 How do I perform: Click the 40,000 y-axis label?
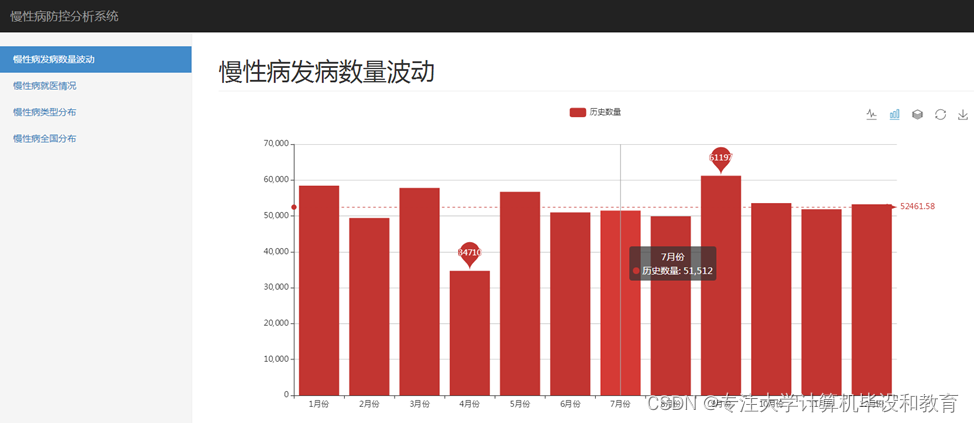[x=276, y=252]
